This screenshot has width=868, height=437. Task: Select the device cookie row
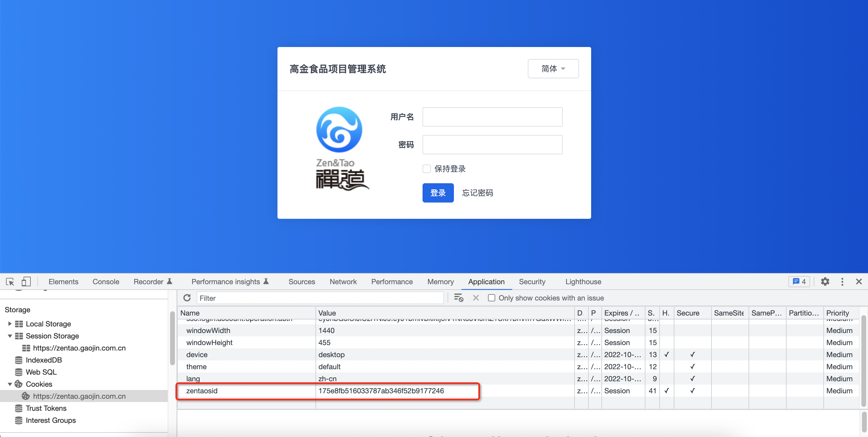coord(518,354)
